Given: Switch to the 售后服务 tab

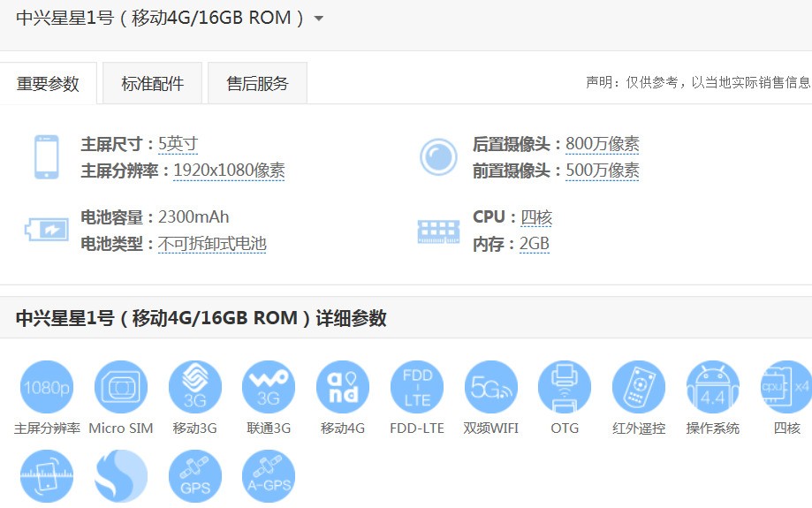Looking at the screenshot, I should (x=257, y=83).
